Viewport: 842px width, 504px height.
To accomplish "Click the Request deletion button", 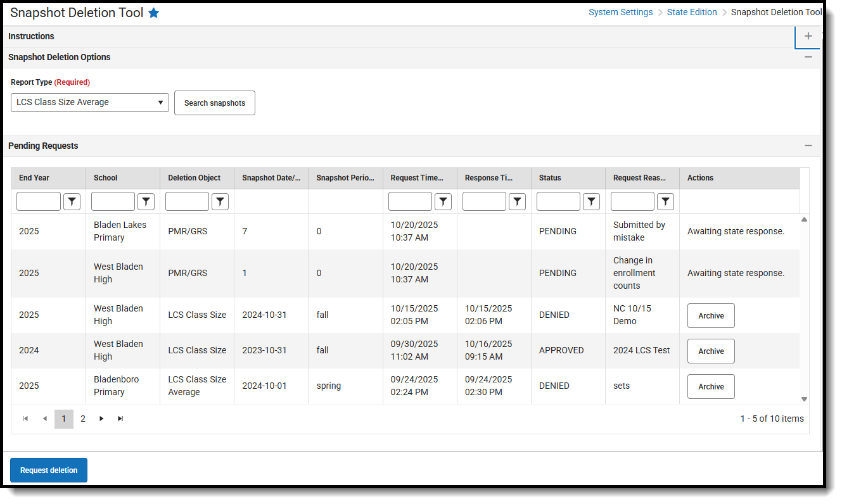I will click(48, 470).
